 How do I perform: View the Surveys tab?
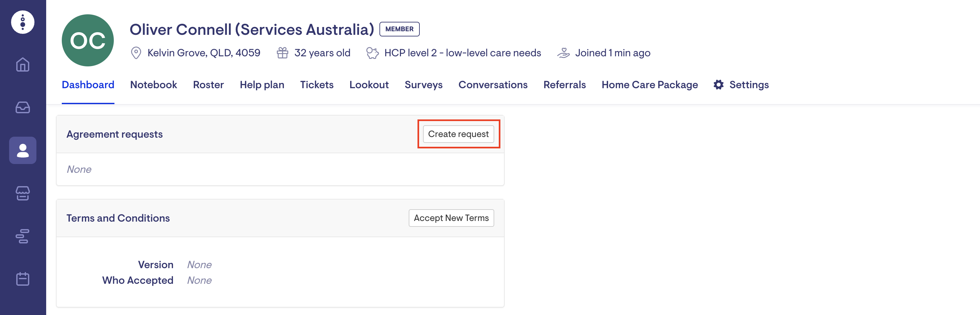(423, 85)
